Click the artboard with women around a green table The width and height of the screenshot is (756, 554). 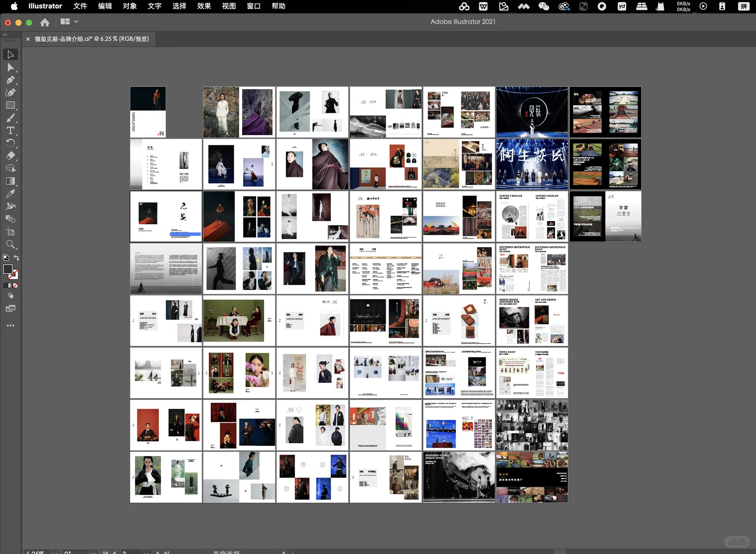(239, 321)
